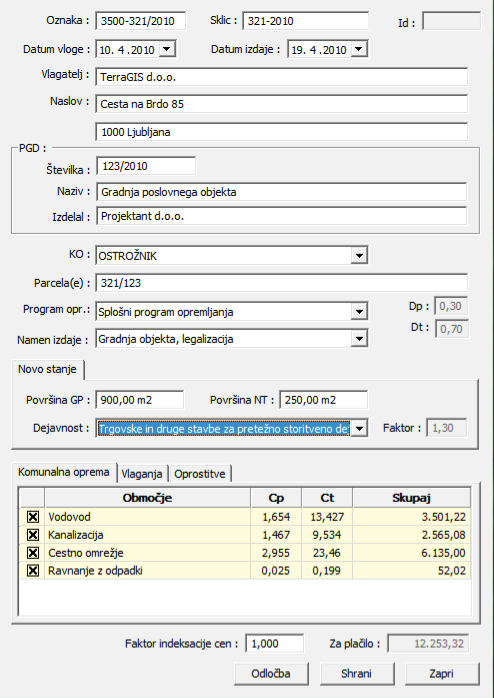Click the Cp value 0,025
The width and height of the screenshot is (494, 698).
point(276,571)
